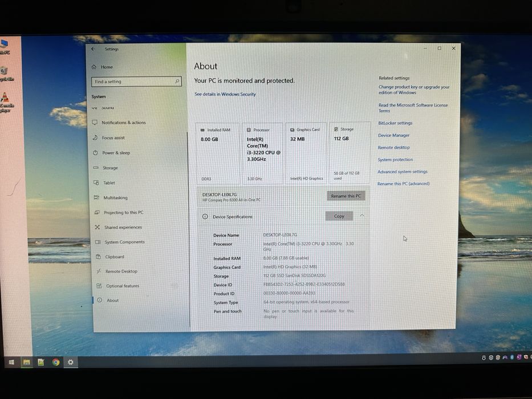The image size is (532, 399).
Task: Open Shared experiences settings
Action: point(123,227)
